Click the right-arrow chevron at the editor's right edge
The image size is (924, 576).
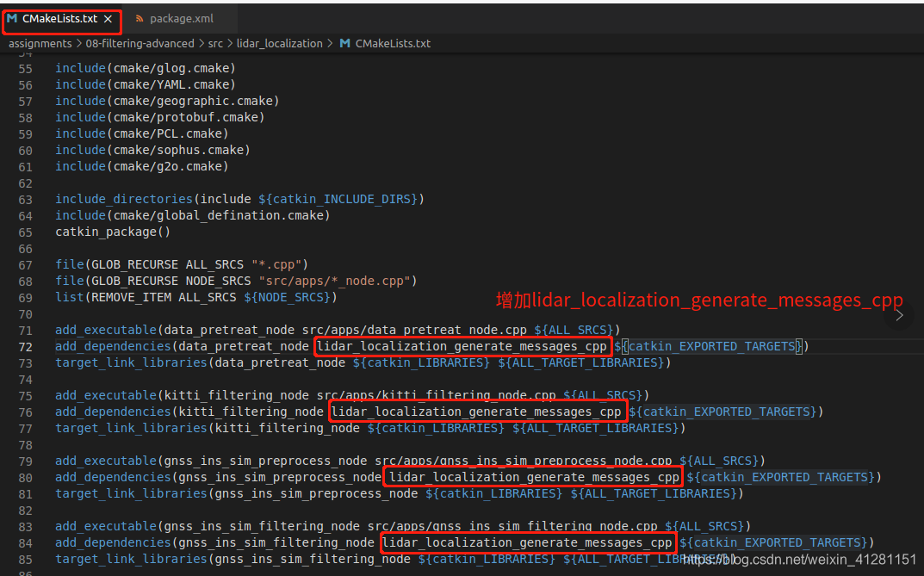(899, 315)
